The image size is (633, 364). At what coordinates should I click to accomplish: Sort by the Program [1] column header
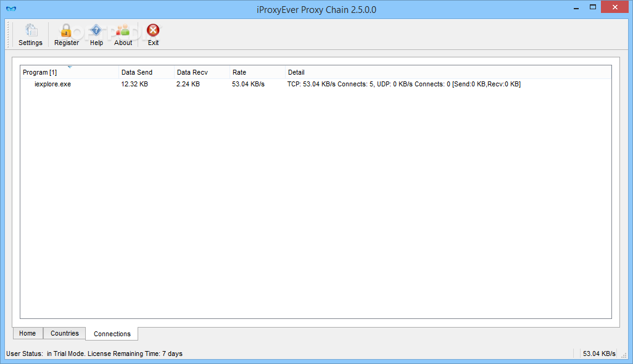click(70, 72)
